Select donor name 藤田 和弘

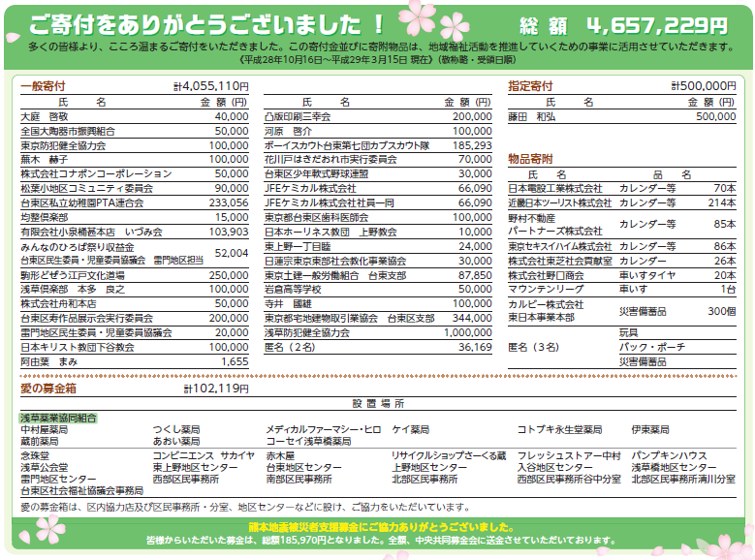coord(532,116)
